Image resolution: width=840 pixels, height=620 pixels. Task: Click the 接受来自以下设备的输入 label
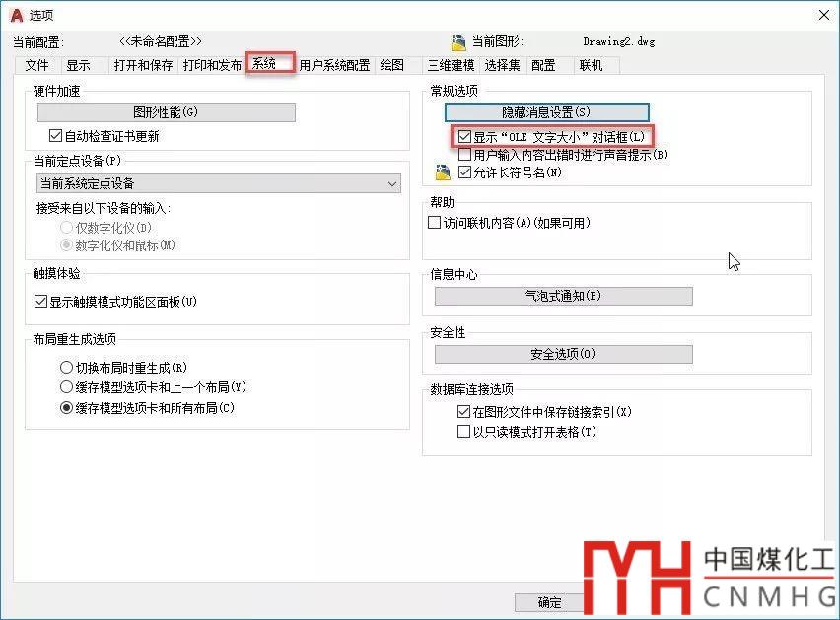click(103, 208)
